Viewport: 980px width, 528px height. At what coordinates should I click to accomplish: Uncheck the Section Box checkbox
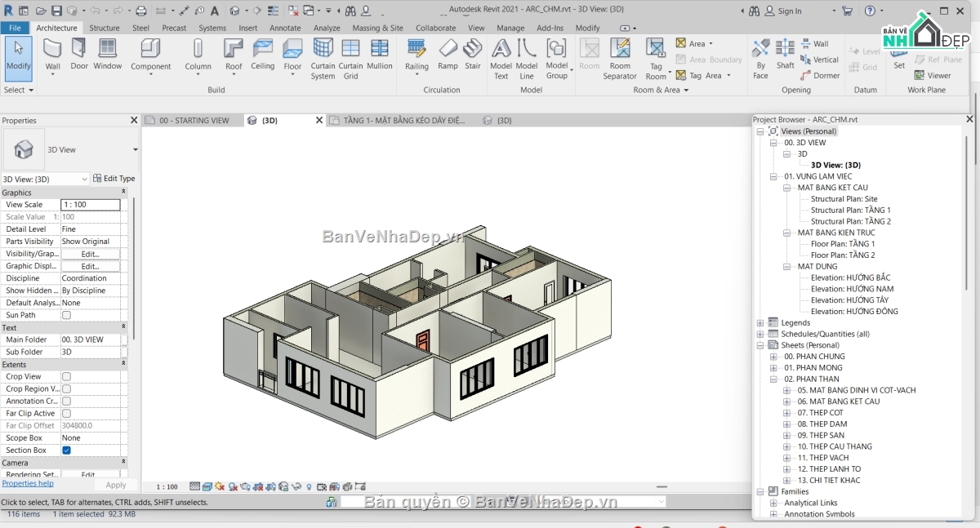[x=66, y=450]
